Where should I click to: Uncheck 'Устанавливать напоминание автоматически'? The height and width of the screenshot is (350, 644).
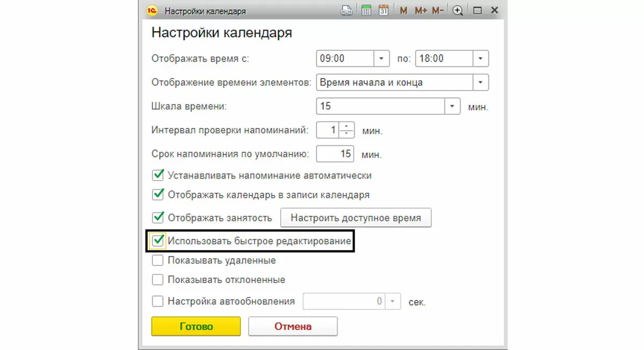tap(157, 175)
